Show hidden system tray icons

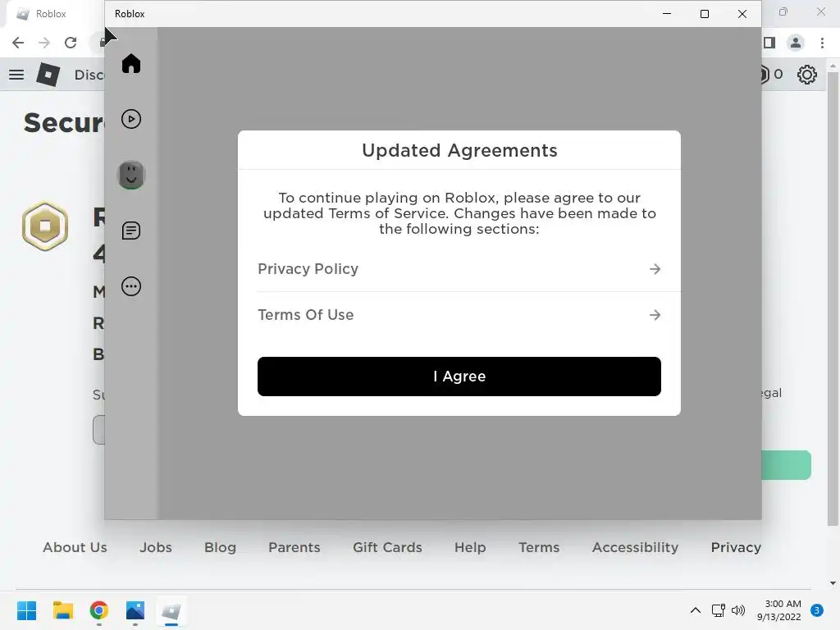click(696, 610)
